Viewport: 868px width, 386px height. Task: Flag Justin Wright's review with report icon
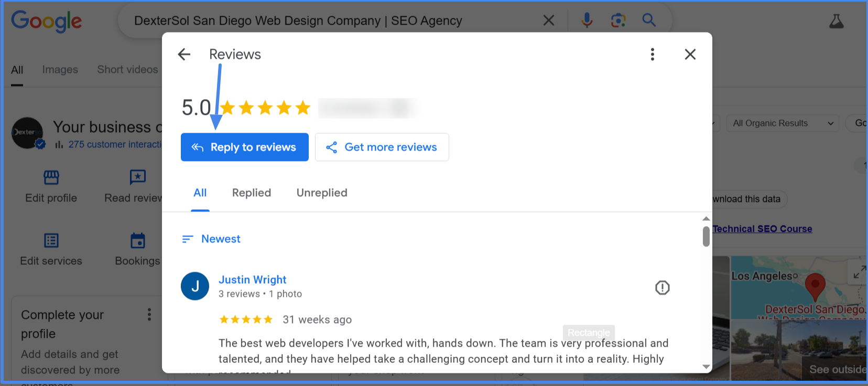coord(663,287)
